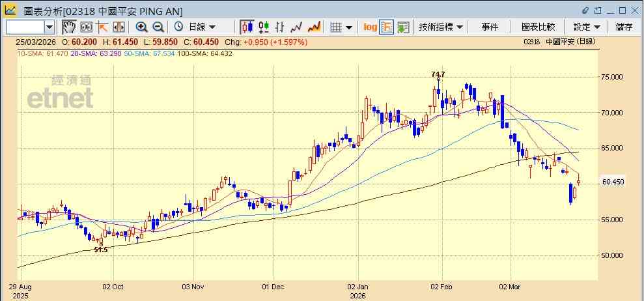Open 圖表比較 chart comparison
The image size is (644, 301).
(x=538, y=27)
